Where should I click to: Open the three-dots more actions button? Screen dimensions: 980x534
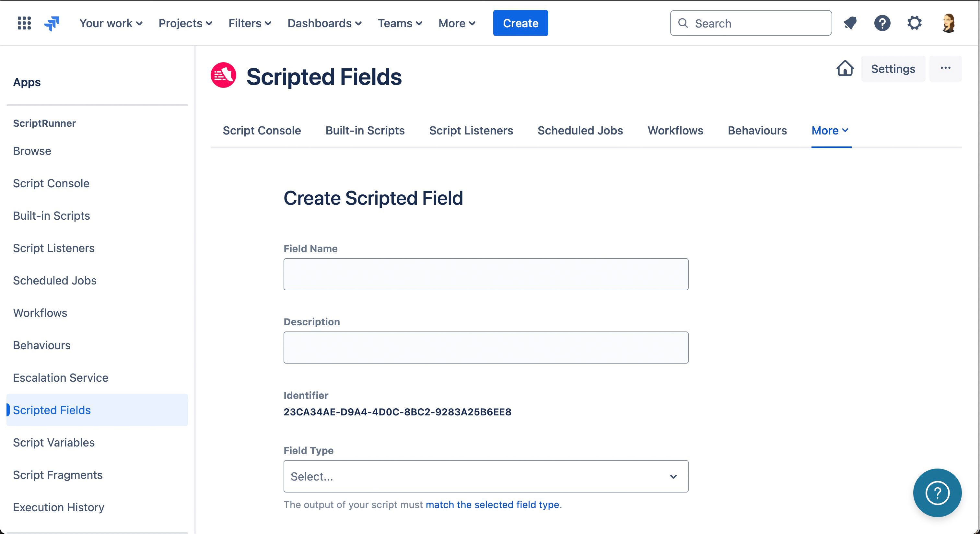(945, 68)
